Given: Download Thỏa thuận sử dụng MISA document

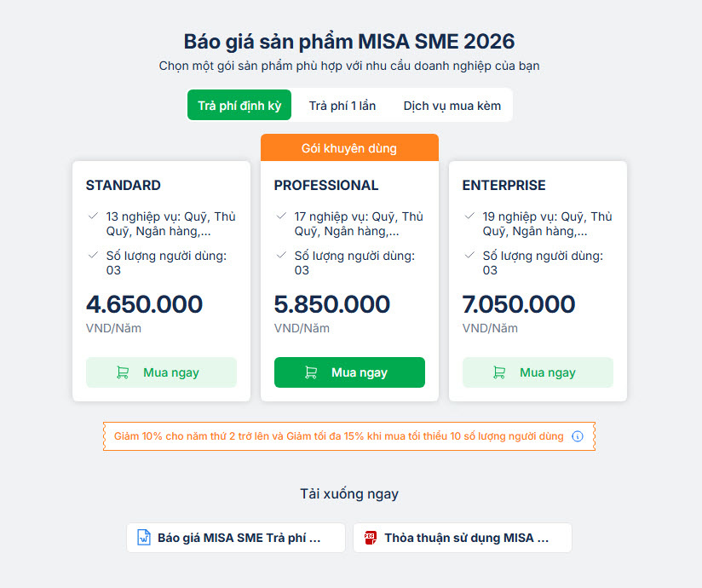Looking at the screenshot, I should point(465,538).
